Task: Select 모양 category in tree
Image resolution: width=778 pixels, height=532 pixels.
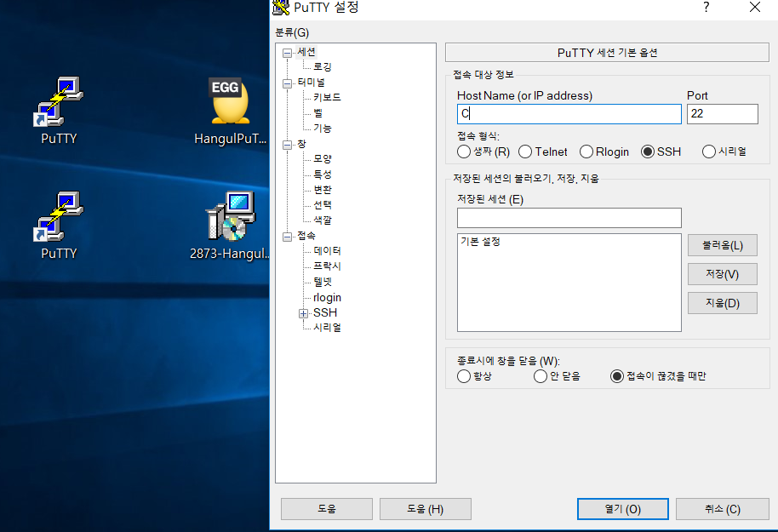Action: (322, 159)
